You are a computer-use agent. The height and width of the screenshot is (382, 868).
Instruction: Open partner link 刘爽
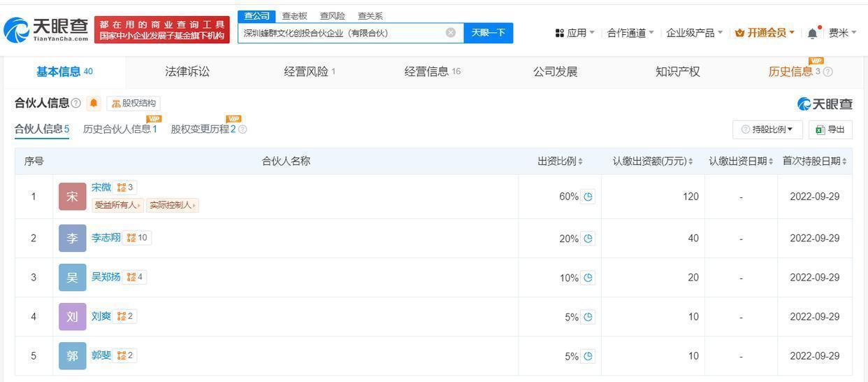[101, 316]
